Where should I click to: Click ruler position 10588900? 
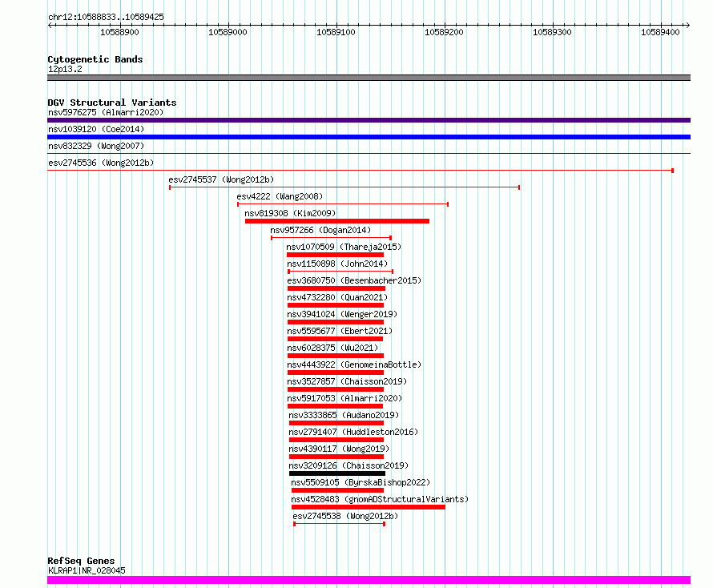click(119, 32)
